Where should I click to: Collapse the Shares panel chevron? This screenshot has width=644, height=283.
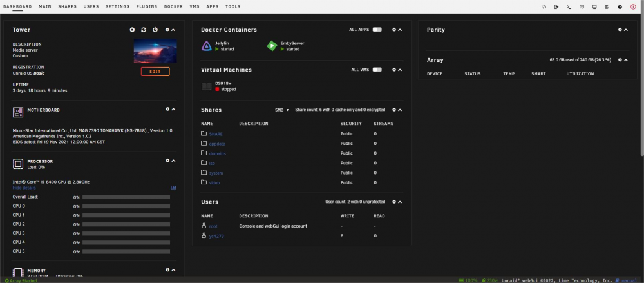[400, 110]
